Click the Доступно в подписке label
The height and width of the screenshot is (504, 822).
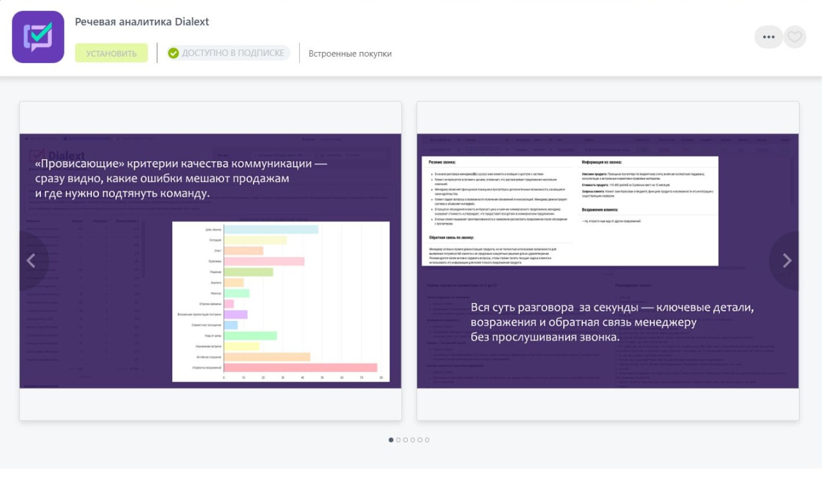tap(232, 53)
